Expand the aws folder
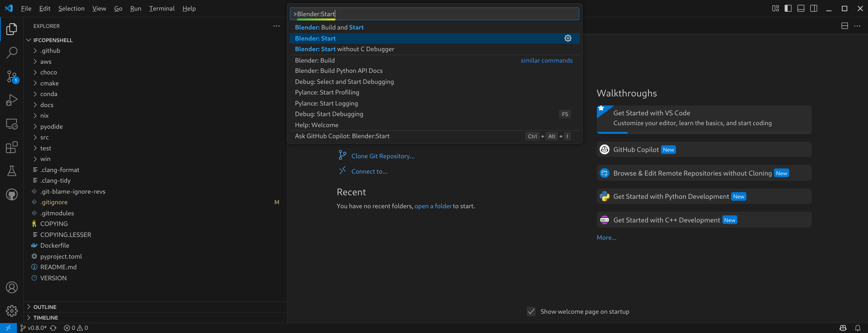This screenshot has width=868, height=333. pyautogui.click(x=46, y=62)
